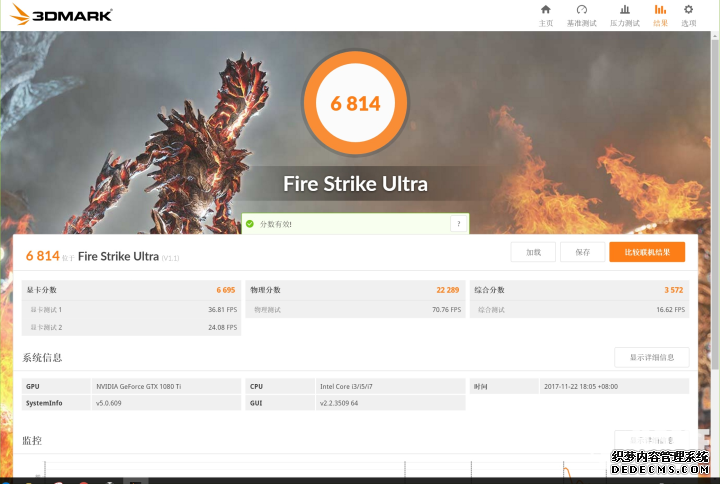720x484 pixels.
Task: Switch to Stress Test (压力测试) tab
Action: coord(624,16)
